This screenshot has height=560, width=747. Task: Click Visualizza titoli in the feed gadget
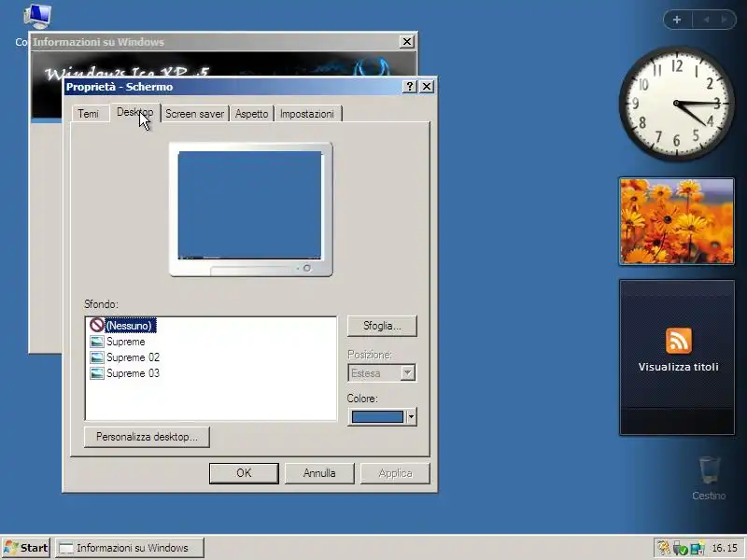pos(679,367)
